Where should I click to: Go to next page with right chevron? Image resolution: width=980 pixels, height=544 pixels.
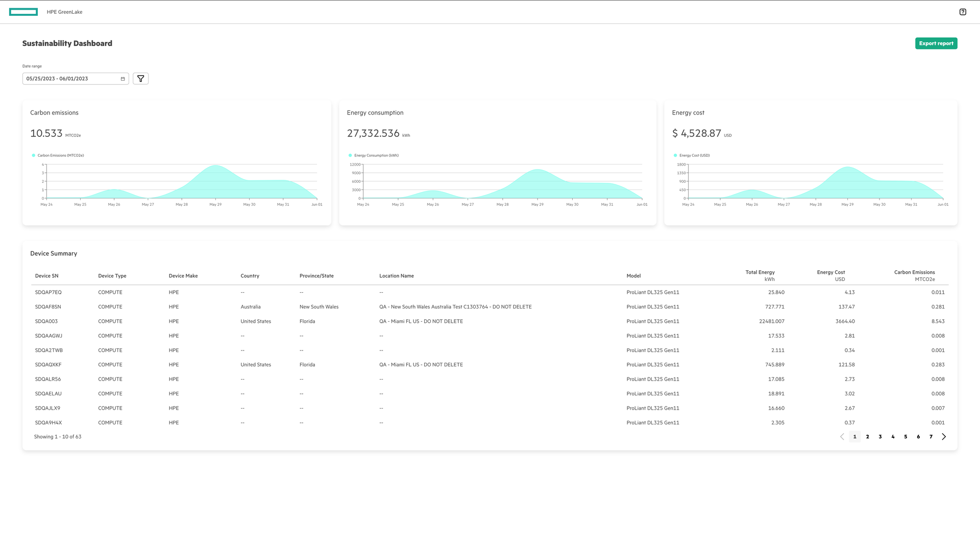click(x=944, y=437)
